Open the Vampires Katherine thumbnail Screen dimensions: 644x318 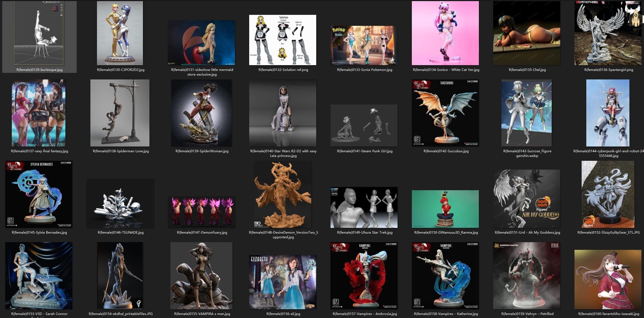[x=445, y=276]
